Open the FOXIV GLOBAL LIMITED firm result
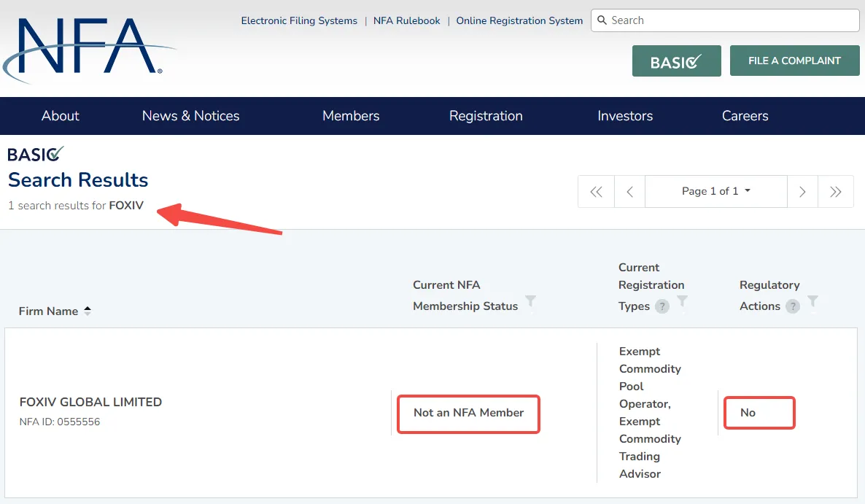Image resolution: width=865 pixels, height=504 pixels. (x=90, y=402)
